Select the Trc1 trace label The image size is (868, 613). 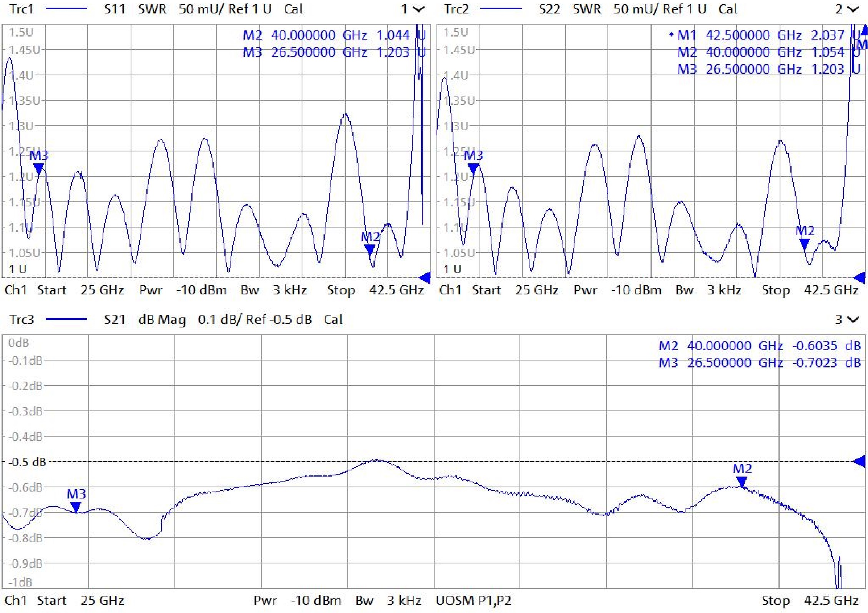pos(22,9)
